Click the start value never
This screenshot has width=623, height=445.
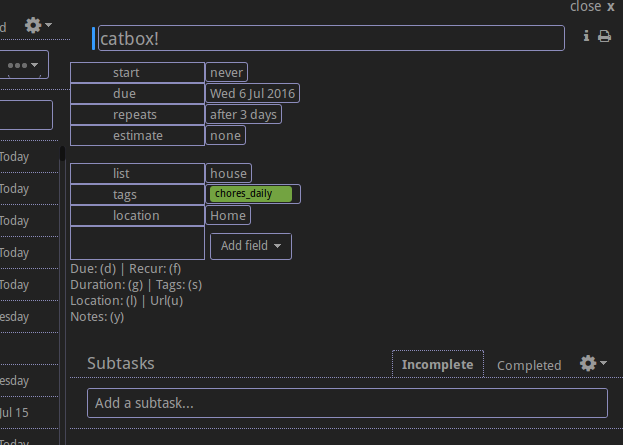point(226,73)
